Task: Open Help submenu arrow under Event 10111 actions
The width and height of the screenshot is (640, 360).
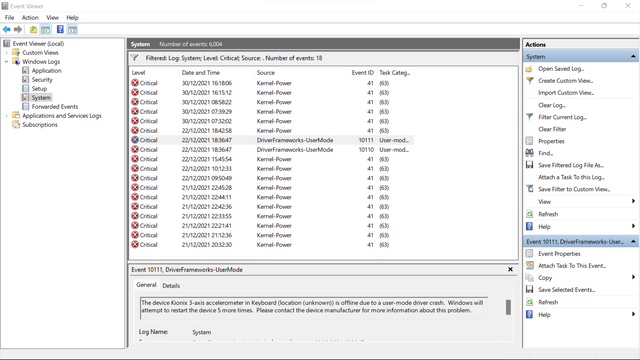Action: [x=633, y=314]
